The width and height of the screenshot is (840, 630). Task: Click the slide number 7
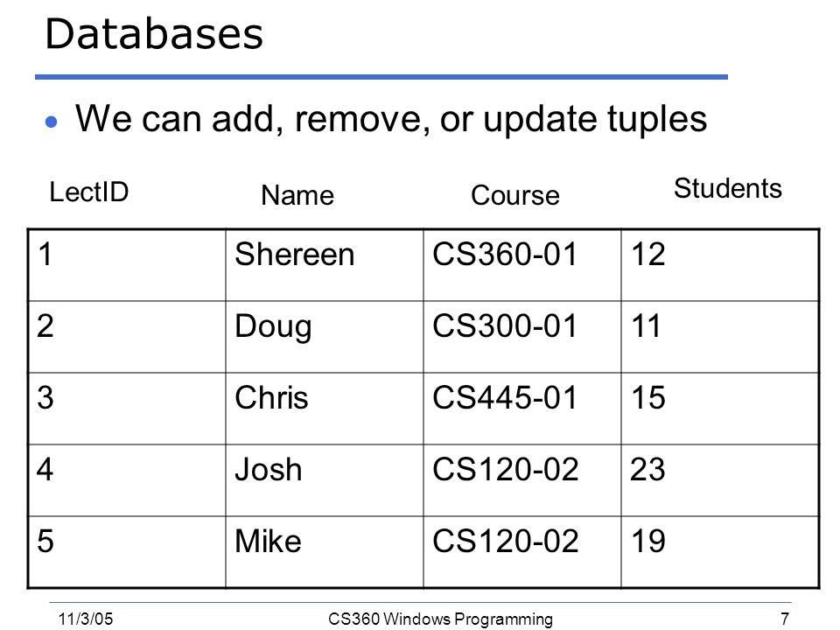[x=785, y=619]
